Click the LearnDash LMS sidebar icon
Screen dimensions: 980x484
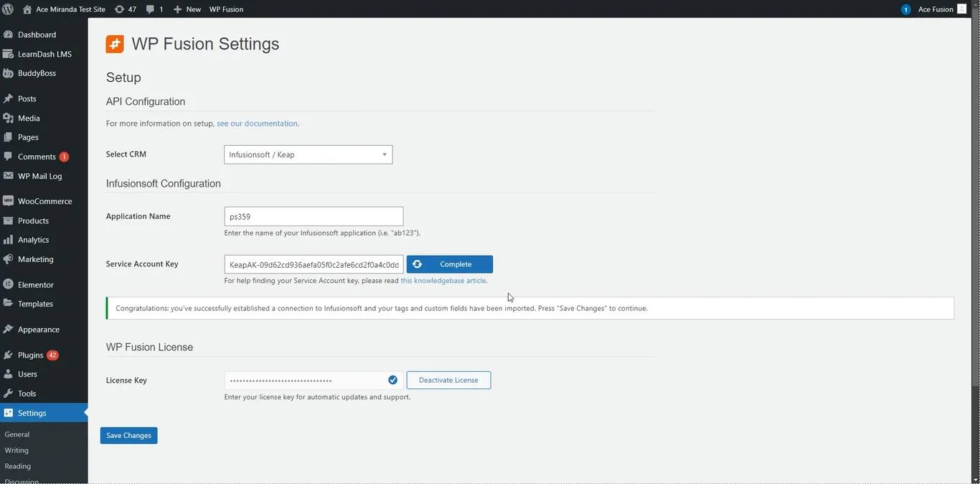(8, 54)
